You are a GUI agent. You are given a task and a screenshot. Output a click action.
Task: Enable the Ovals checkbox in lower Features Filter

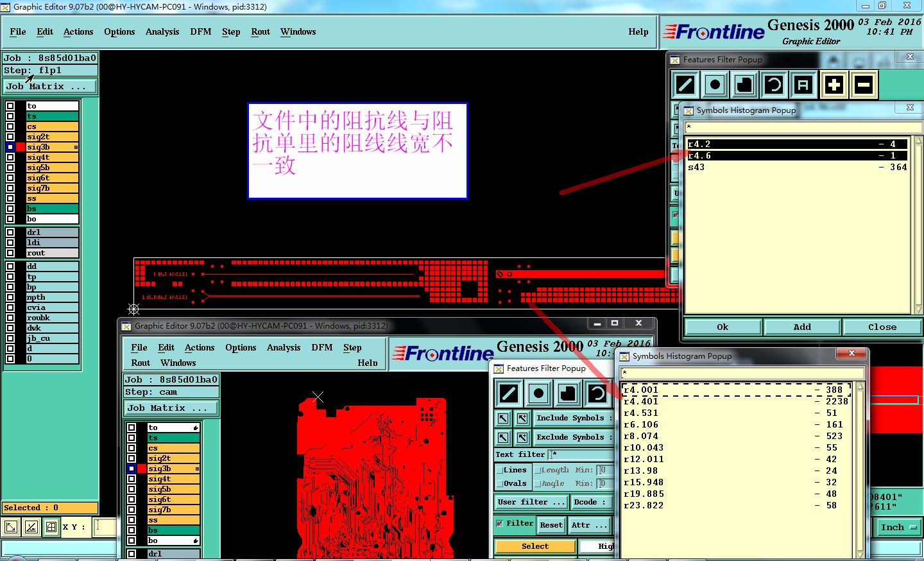pos(499,483)
